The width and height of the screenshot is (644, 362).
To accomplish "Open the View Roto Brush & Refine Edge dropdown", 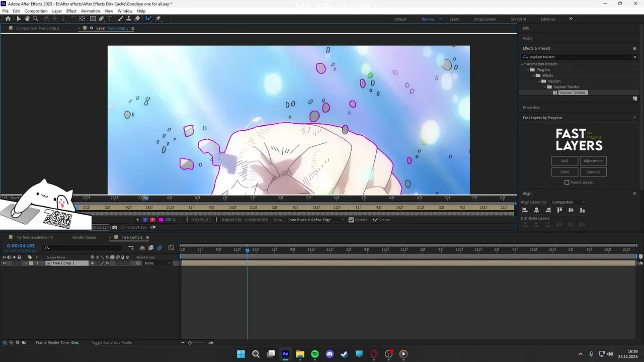I will [x=316, y=220].
